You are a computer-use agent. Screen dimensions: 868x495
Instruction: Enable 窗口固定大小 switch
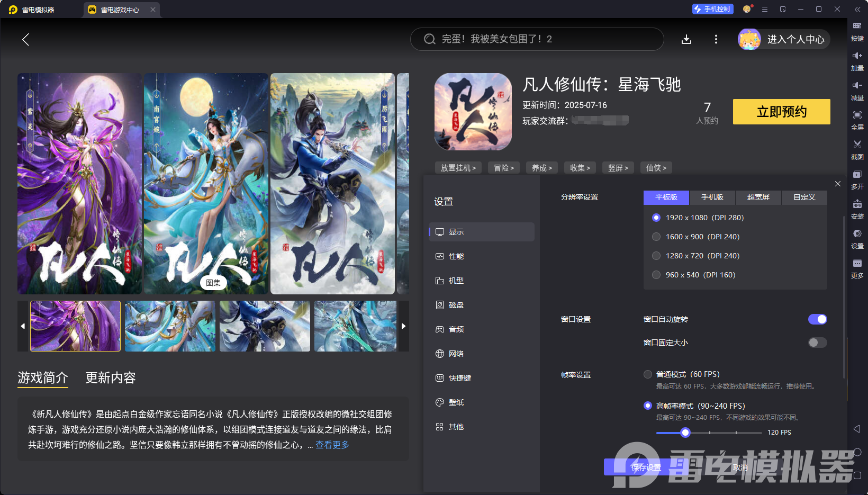(x=817, y=343)
